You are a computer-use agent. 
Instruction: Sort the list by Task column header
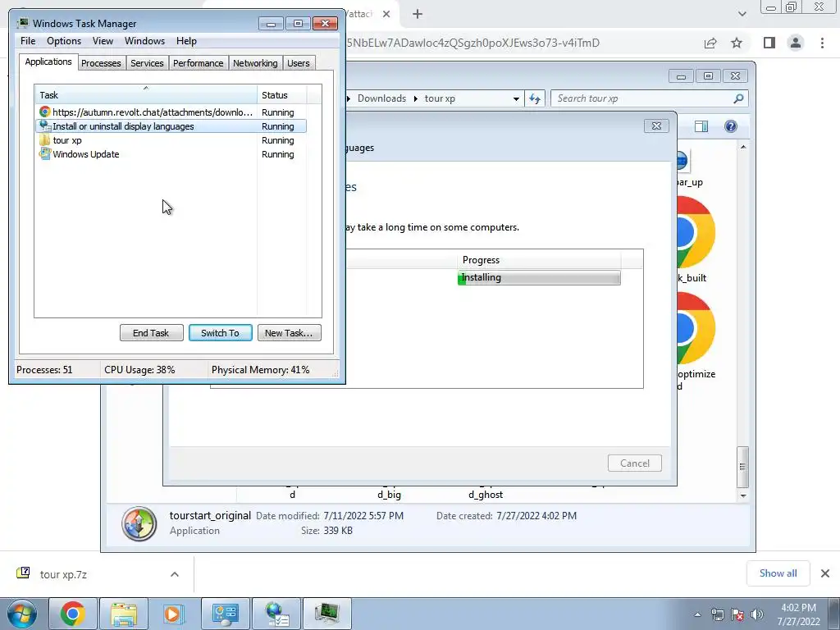tap(146, 95)
